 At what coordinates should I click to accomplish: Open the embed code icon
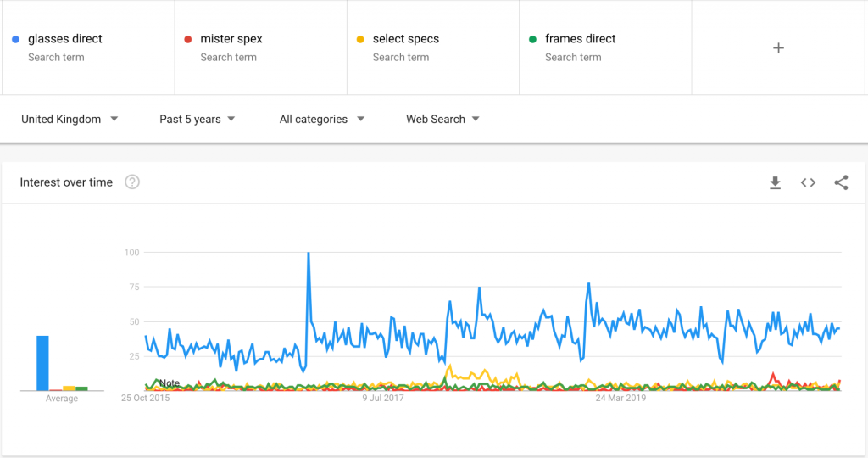[808, 182]
